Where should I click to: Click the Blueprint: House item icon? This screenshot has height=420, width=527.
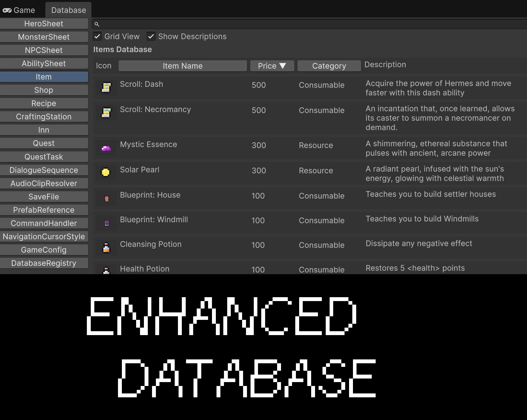click(x=106, y=198)
